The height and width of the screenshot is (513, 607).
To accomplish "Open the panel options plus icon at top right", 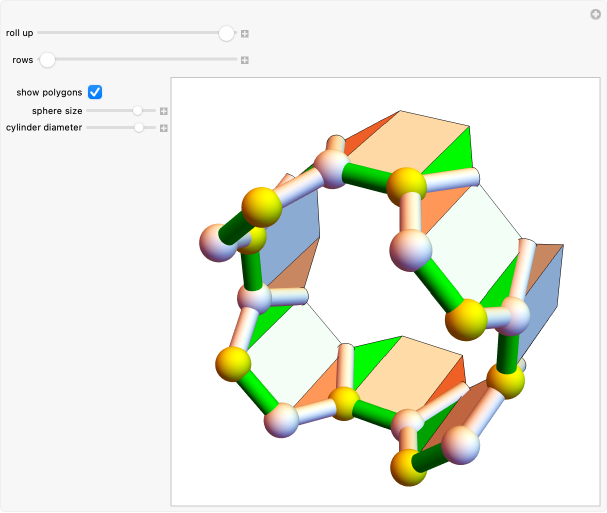I will point(595,13).
